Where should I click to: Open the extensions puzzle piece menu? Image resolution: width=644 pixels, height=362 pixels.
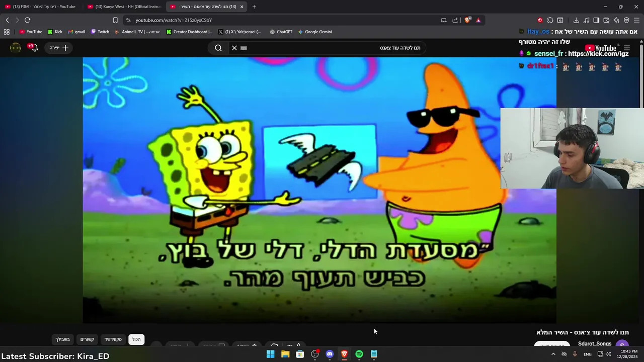pos(550,20)
